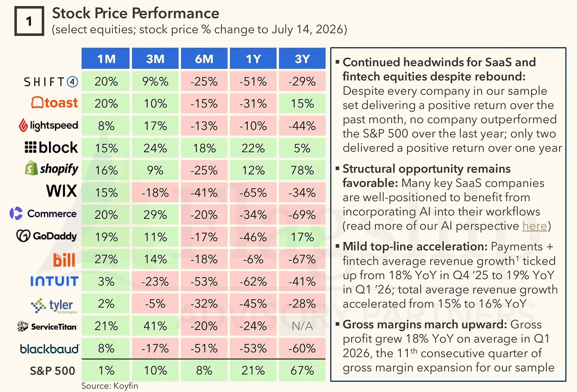Image resolution: width=577 pixels, height=392 pixels.
Task: Click the Intuit logo
Action: coord(54,281)
